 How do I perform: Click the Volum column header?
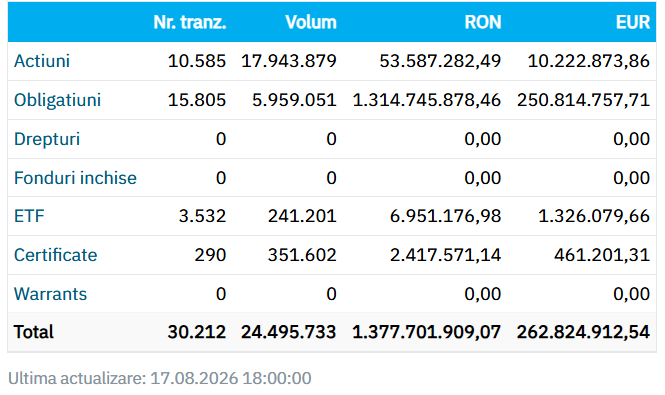pos(311,22)
